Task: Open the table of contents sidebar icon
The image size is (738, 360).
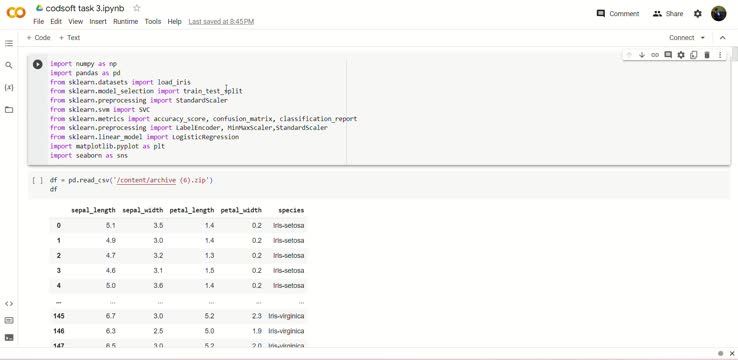Action: tap(9, 43)
